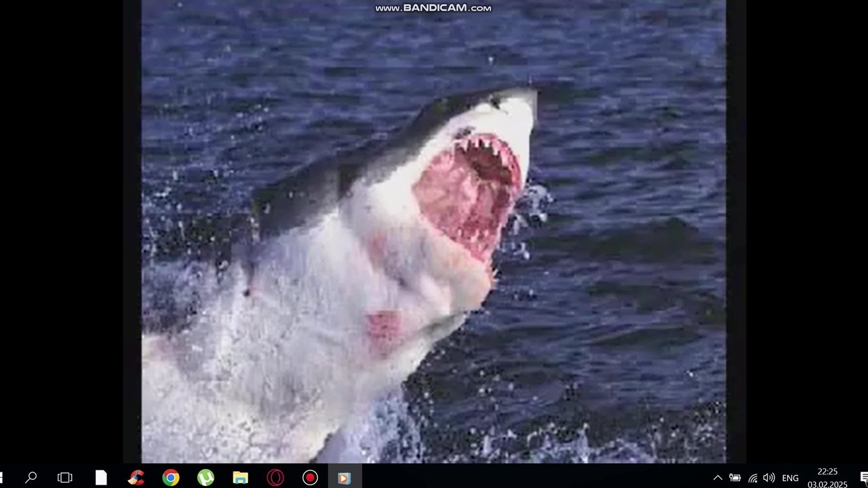Click the Bandicam watermark text at top
The height and width of the screenshot is (488, 868).
click(x=433, y=8)
